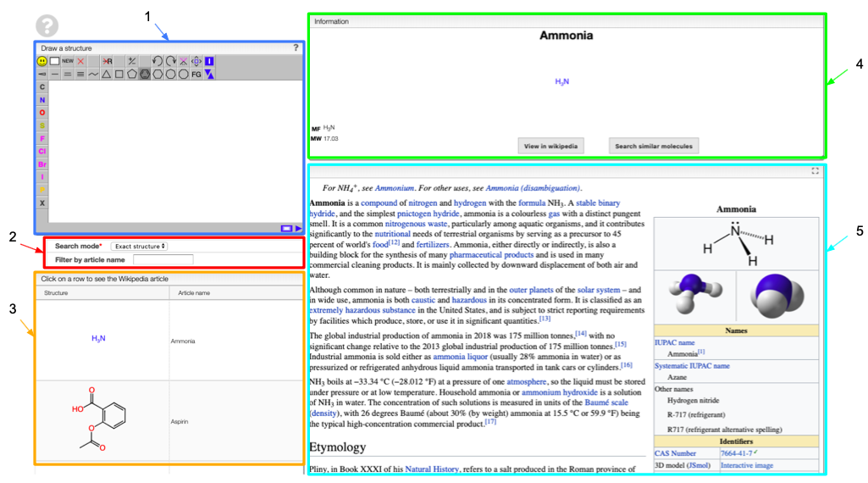Choose the nitrogen N atom button
This screenshot has height=483, width=868.
42,100
